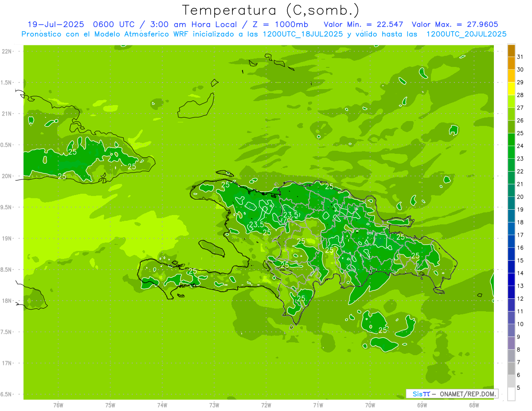Click the 74W longitude axis label
This screenshot has width=532, height=411.
click(x=162, y=405)
